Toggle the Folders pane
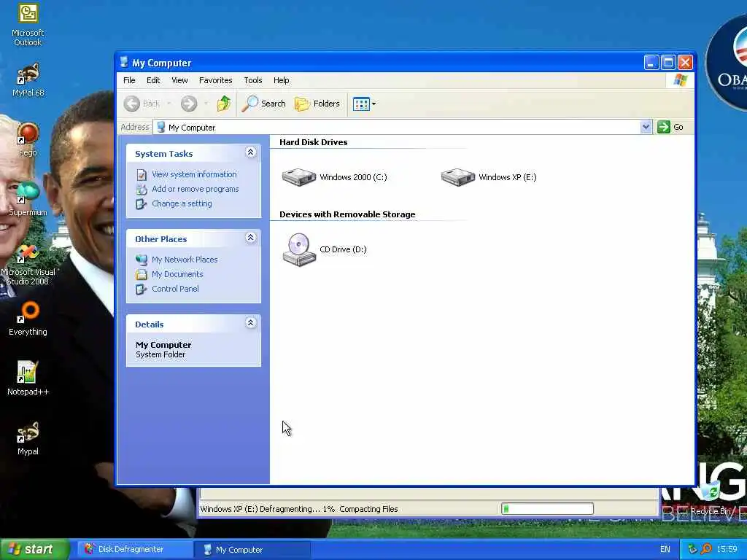The image size is (747, 560). pos(317,104)
